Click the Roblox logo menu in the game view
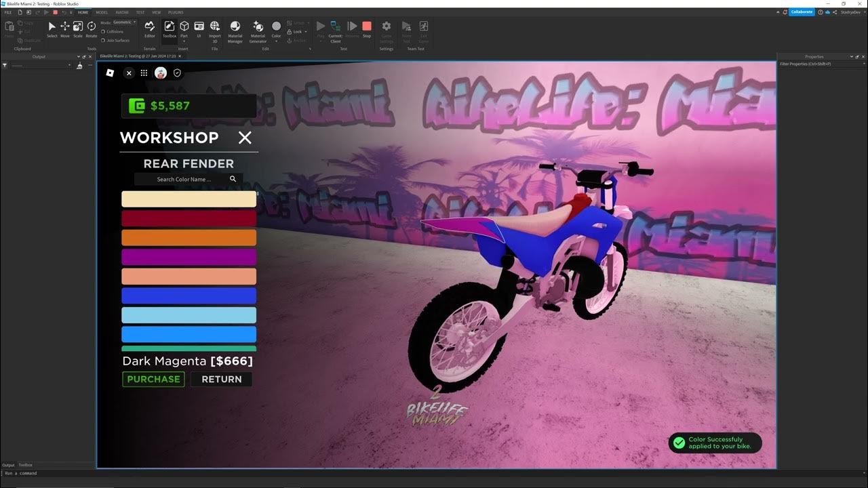The image size is (868, 488). pos(111,73)
